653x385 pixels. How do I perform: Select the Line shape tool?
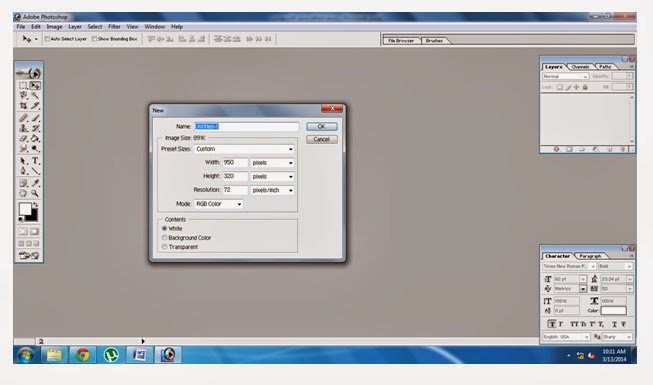click(x=35, y=171)
